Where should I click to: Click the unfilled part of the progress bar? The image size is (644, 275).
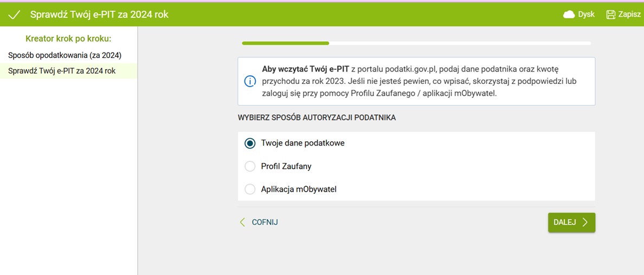click(x=460, y=43)
